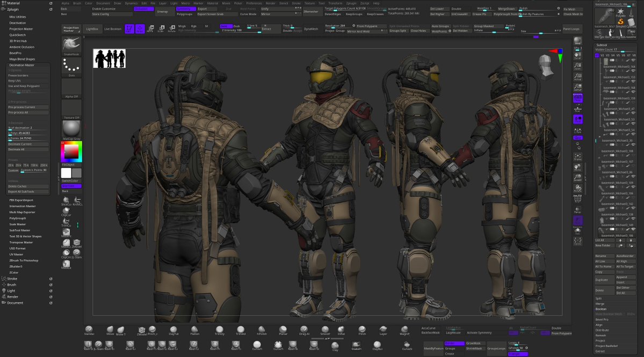The width and height of the screenshot is (644, 357).
Task: Click the BPR render icon
Action: pyautogui.click(x=577, y=42)
